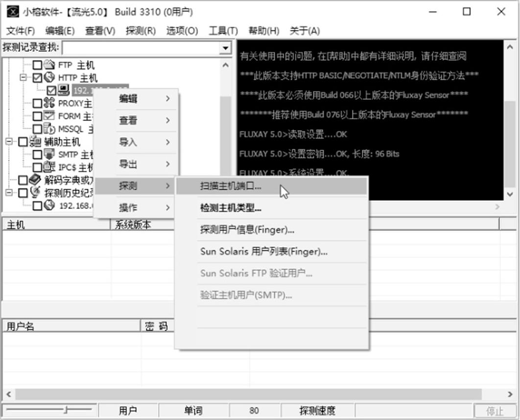The width and height of the screenshot is (520, 420).
Task: Open the 选项(O) menu
Action: pyautogui.click(x=182, y=31)
